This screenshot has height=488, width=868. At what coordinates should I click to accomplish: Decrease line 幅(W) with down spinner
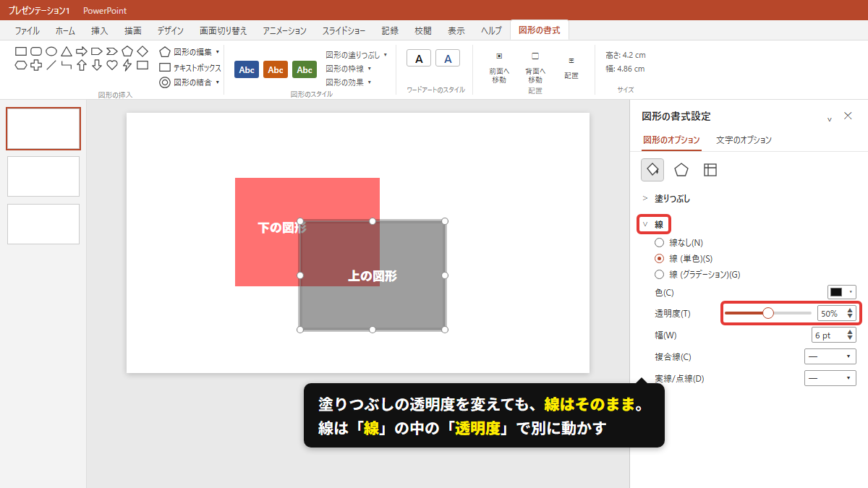click(850, 338)
